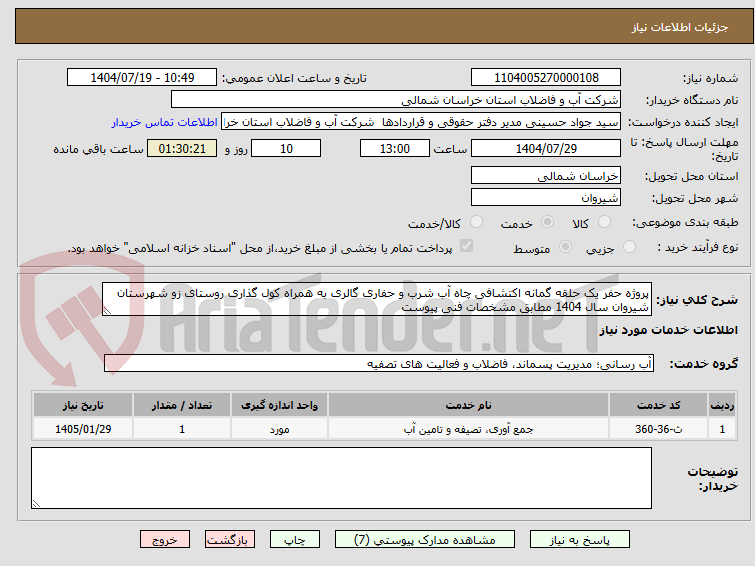
Task: Select the کالا/خدمت radio button
Action: pyautogui.click(x=476, y=222)
